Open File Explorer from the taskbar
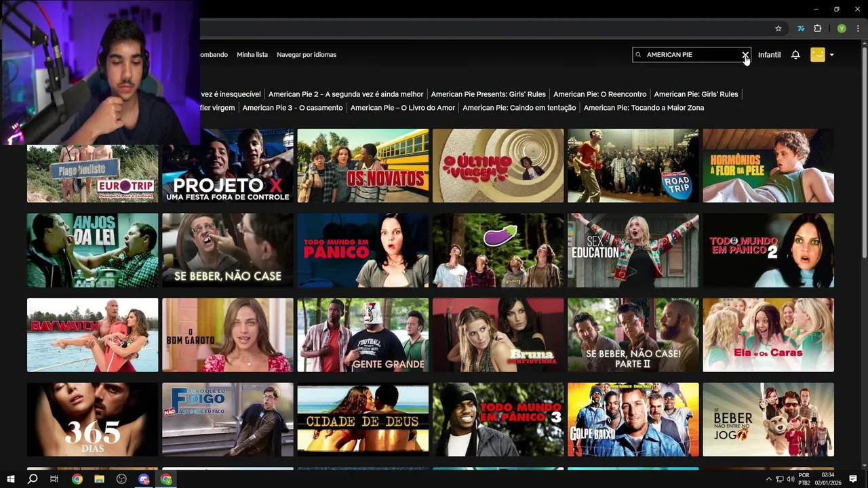868x488 pixels. click(x=99, y=479)
